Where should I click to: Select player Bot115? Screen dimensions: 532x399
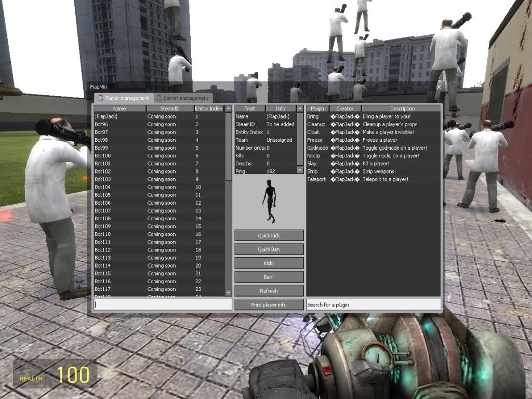[159, 273]
